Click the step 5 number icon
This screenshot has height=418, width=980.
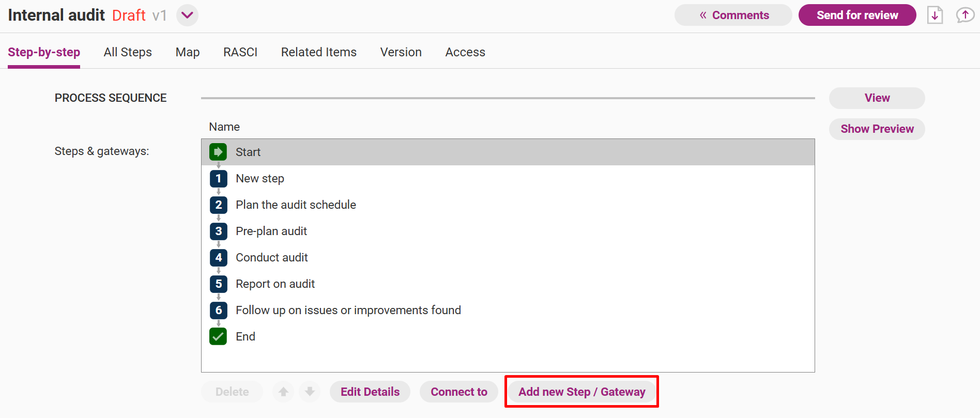218,284
